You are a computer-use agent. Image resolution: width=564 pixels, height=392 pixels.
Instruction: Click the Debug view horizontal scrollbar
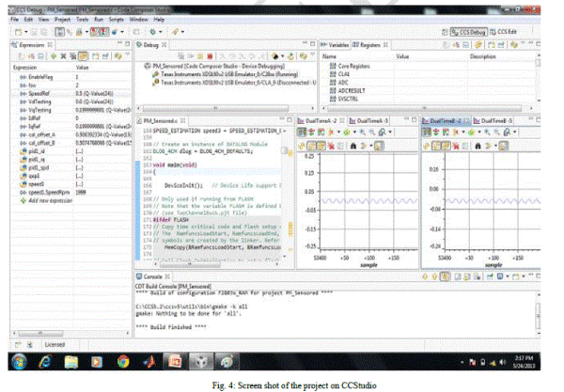click(x=216, y=108)
